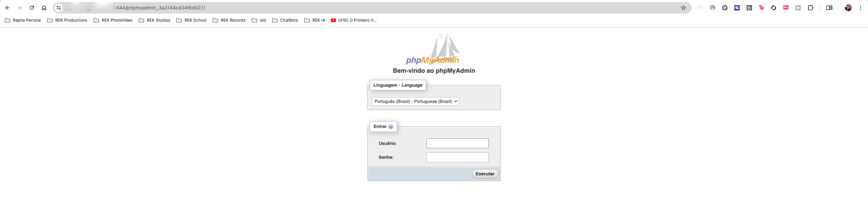Open the Extensions puzzle-piece menu
Screen dimensions: 868x197
[x=810, y=8]
